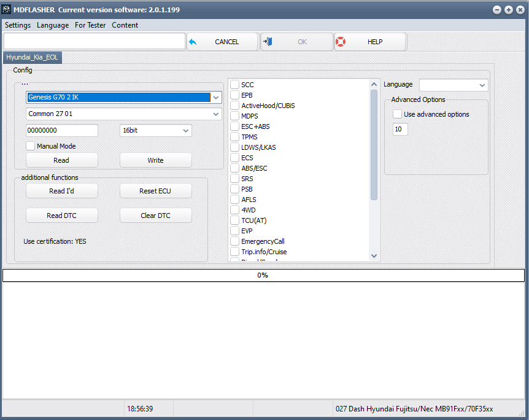The width and height of the screenshot is (529, 420).
Task: Open the Content menu
Action: [125, 25]
